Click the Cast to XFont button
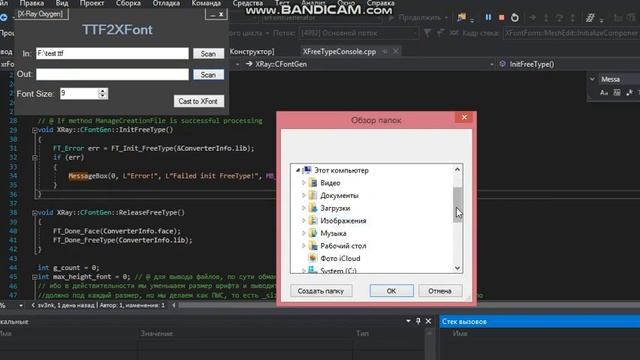The image size is (640, 360). 198,101
